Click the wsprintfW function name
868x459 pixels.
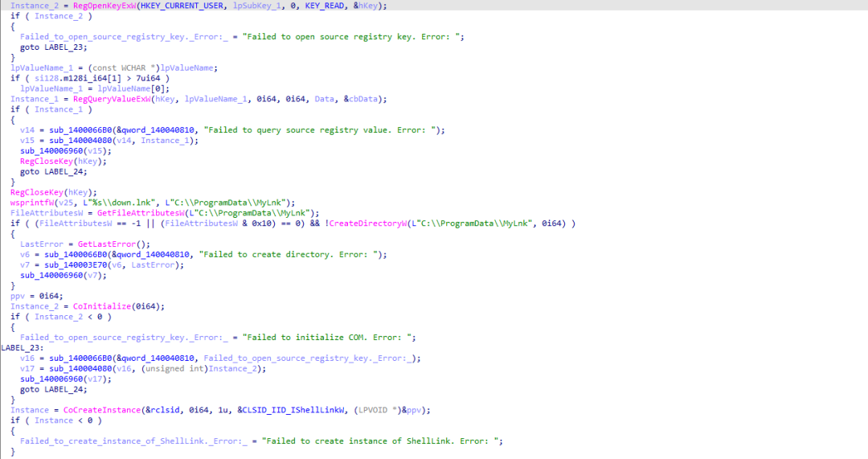(x=32, y=203)
